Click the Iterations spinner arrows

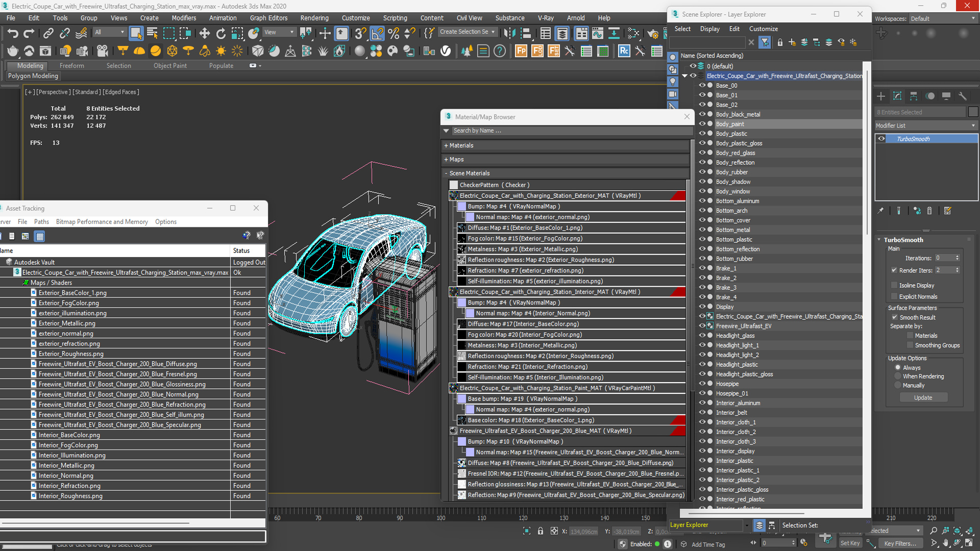pyautogui.click(x=958, y=258)
